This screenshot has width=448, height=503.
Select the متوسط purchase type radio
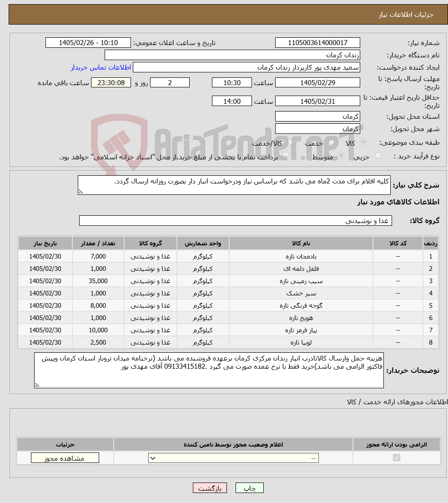tap(341, 156)
